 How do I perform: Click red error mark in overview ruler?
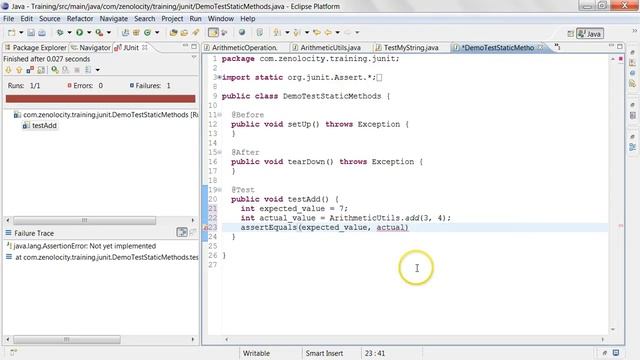[621, 225]
